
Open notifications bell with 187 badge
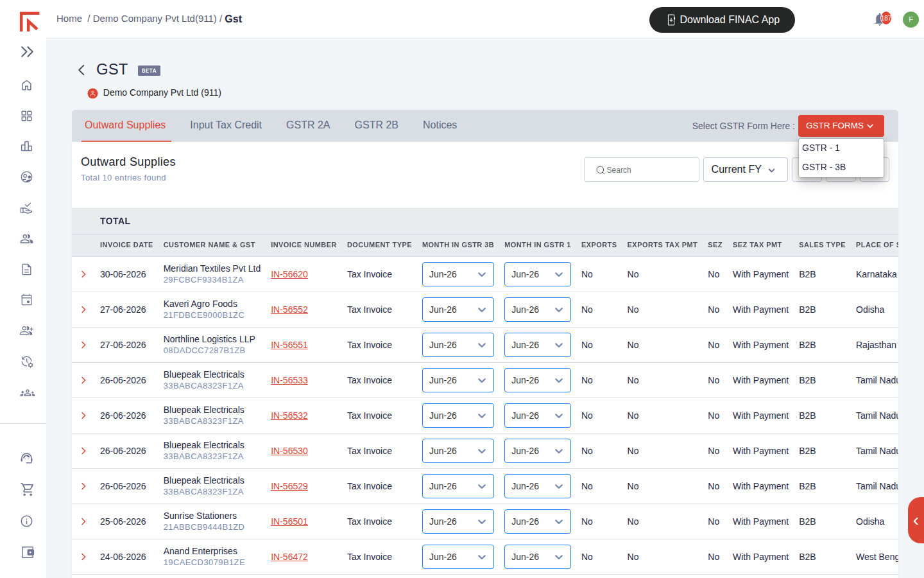tap(882, 19)
